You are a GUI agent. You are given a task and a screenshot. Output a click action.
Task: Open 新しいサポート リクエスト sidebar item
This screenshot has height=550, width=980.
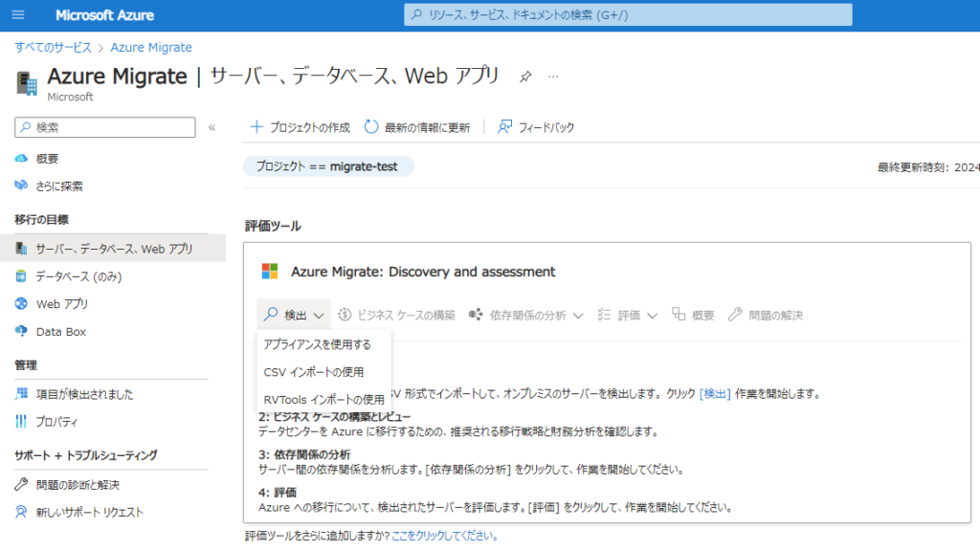[x=89, y=513]
